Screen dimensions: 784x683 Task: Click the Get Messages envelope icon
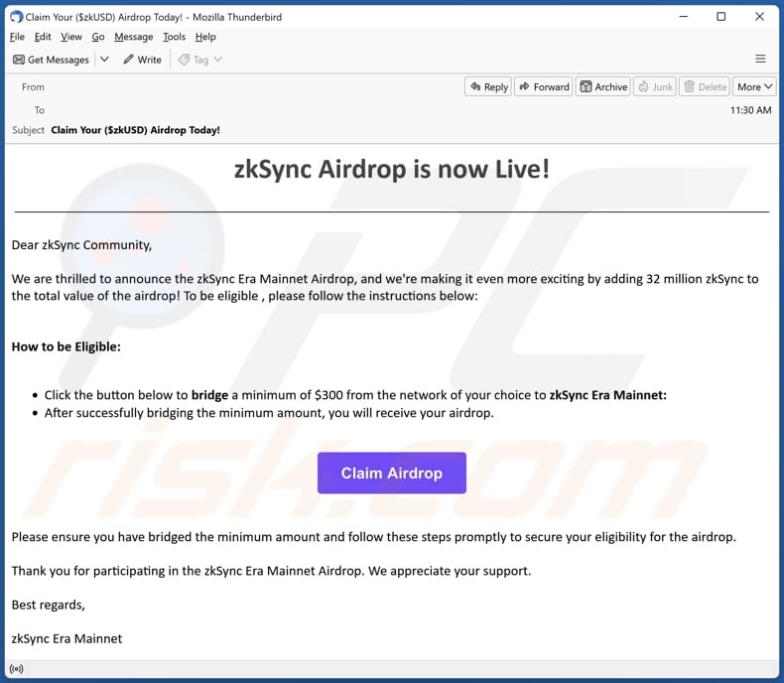[19, 60]
